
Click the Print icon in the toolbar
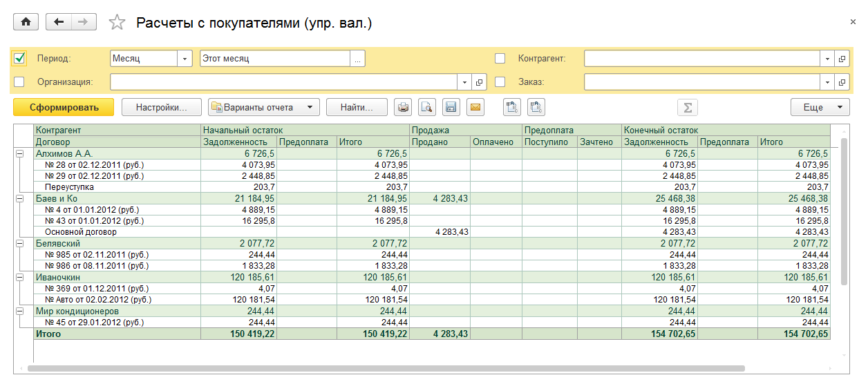[x=403, y=107]
